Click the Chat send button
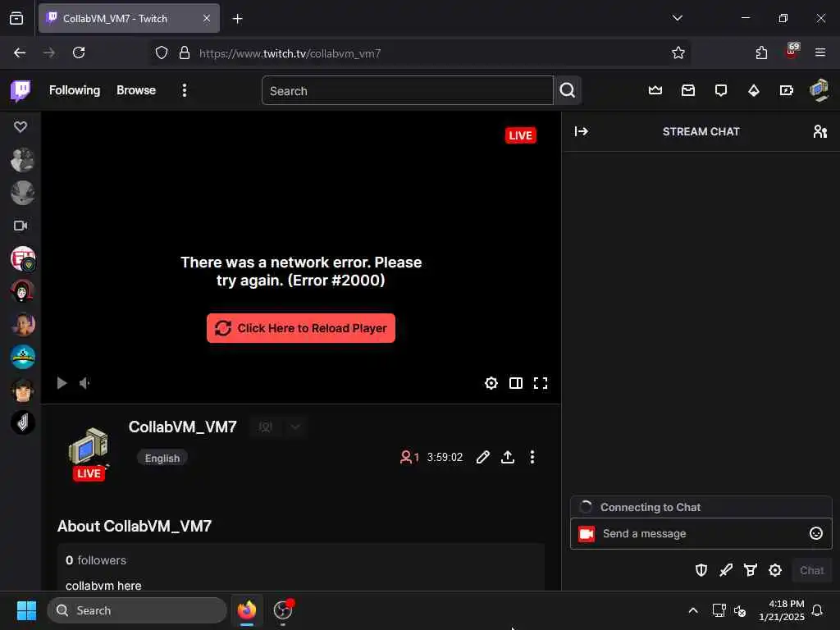This screenshot has width=840, height=630. click(x=811, y=571)
